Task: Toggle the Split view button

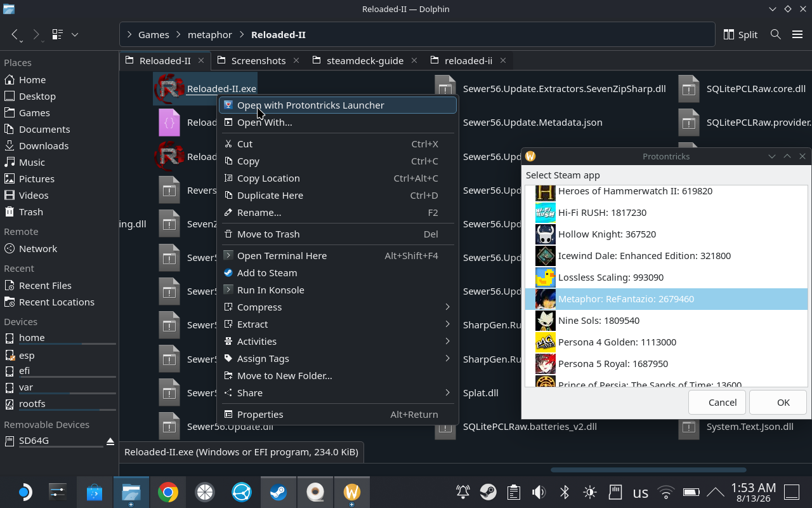Action: click(x=740, y=34)
